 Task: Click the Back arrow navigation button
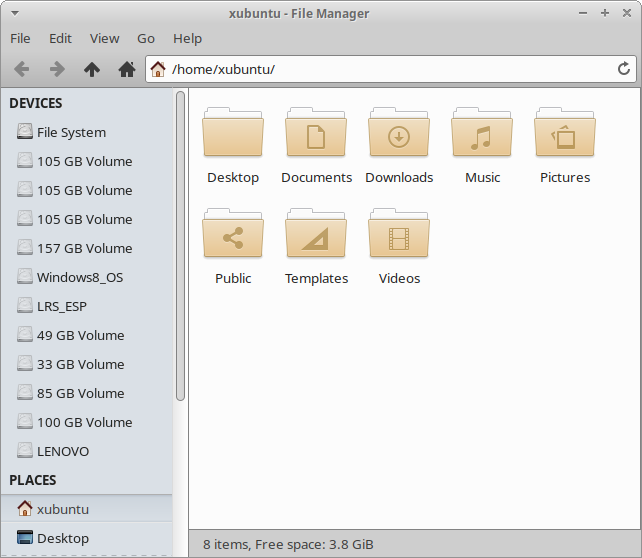pyautogui.click(x=22, y=69)
